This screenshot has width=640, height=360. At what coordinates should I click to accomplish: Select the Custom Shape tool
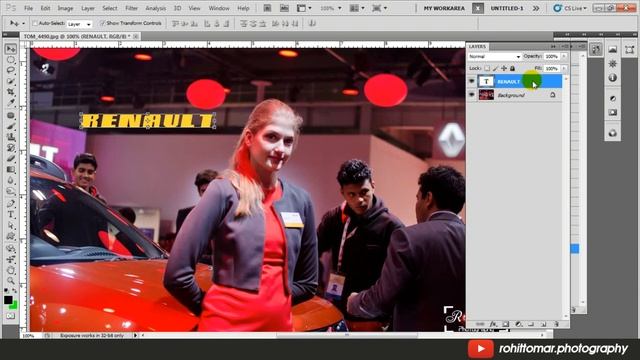[11, 236]
